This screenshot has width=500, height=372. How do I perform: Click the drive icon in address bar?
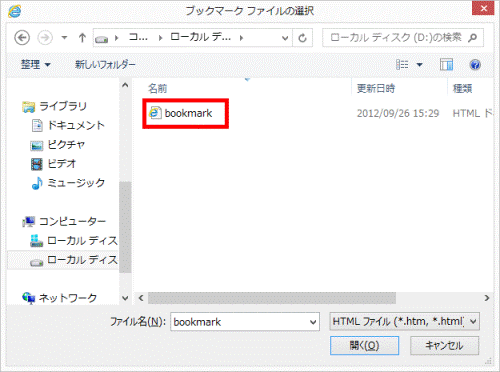click(101, 39)
